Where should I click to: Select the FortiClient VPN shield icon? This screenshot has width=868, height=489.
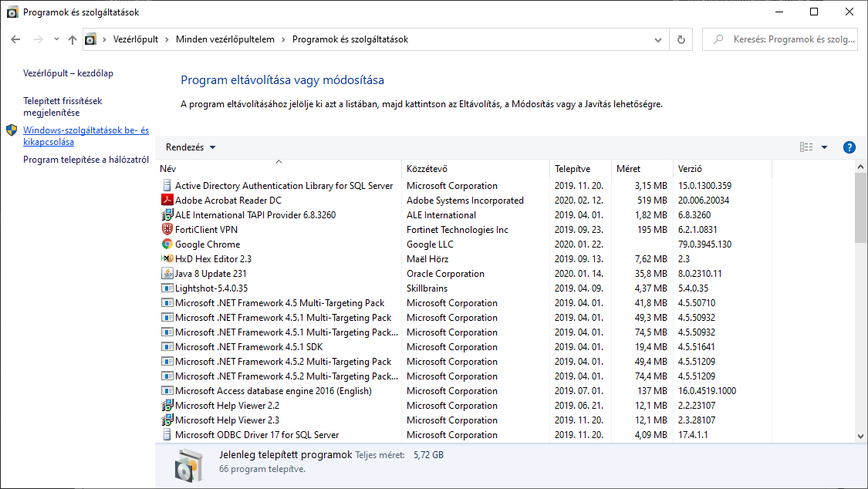[x=167, y=229]
